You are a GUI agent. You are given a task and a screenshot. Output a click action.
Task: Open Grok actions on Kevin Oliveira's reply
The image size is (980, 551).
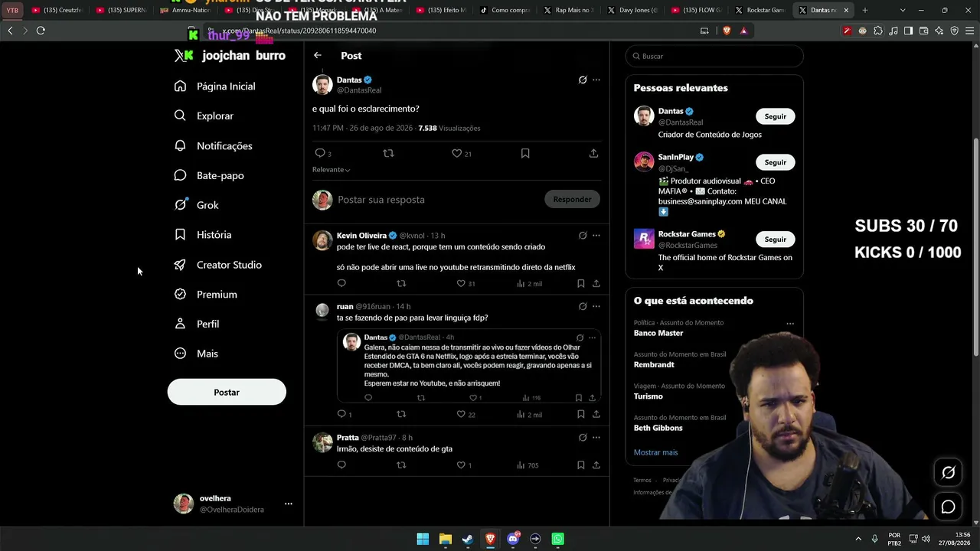[x=583, y=236]
